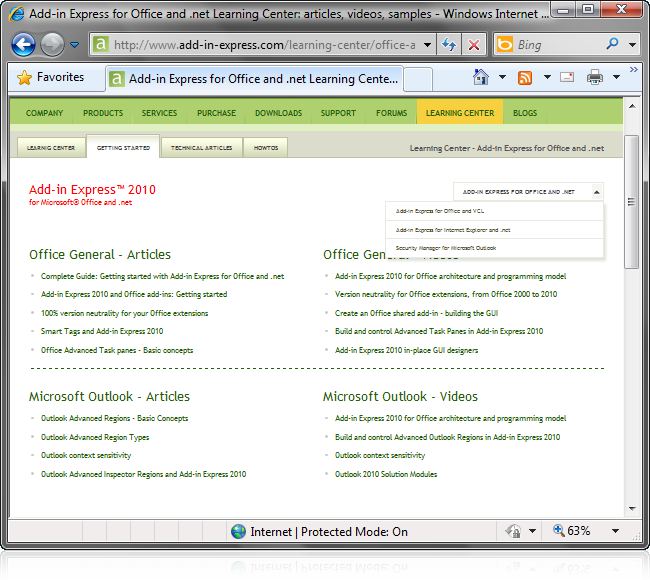The image size is (650, 580).
Task: Expand the address bar history dropdown
Action: 427,44
